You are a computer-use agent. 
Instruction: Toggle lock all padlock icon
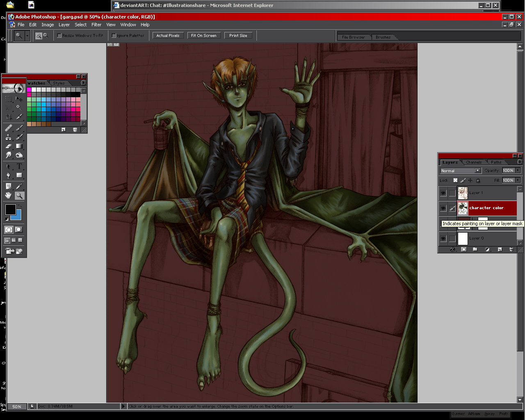point(478,180)
